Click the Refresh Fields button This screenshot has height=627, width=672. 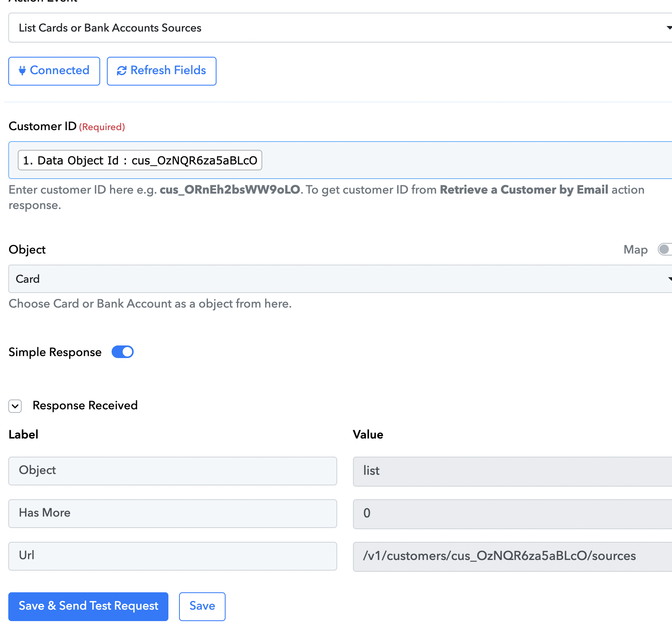(162, 71)
